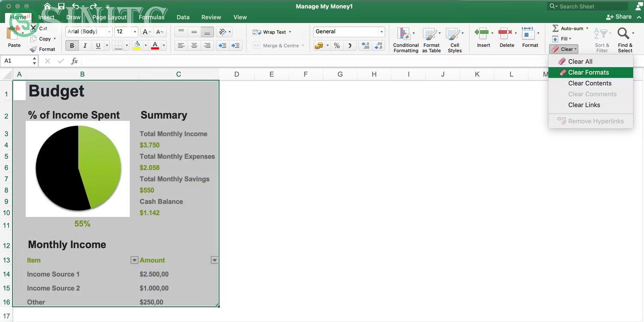Decrease font size

pyautogui.click(x=160, y=32)
